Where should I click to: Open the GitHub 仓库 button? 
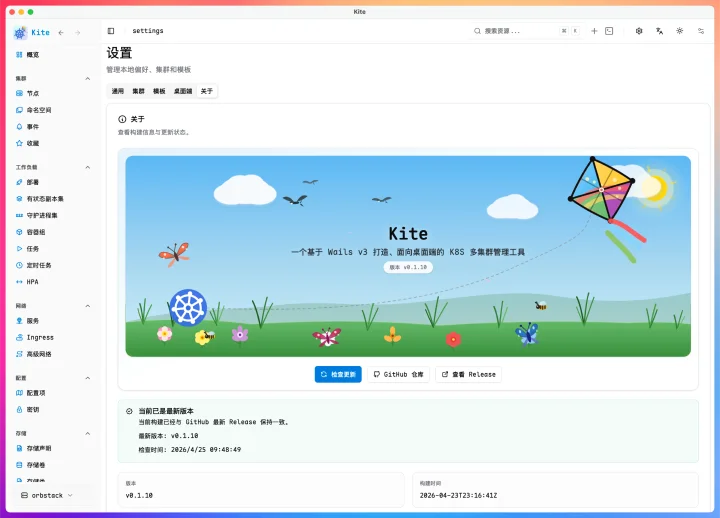pos(398,374)
